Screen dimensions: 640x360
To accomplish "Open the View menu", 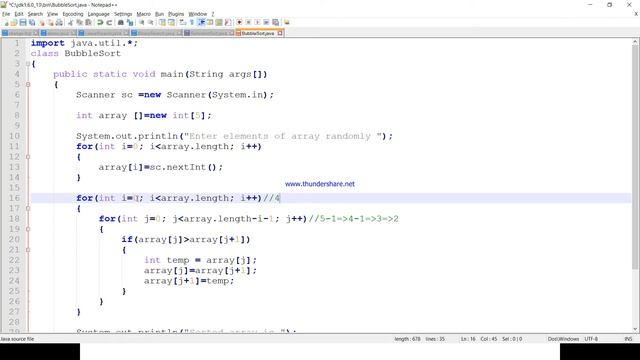I will click(52, 14).
